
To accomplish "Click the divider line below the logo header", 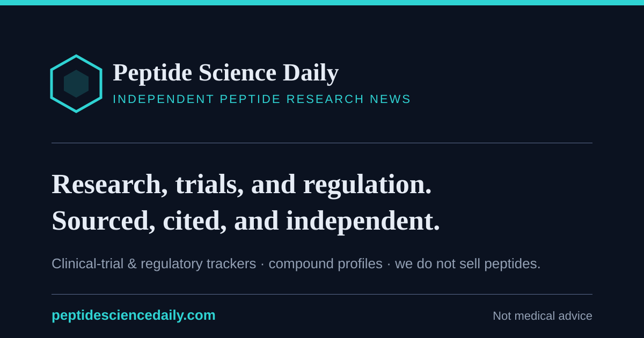I will point(322,143).
